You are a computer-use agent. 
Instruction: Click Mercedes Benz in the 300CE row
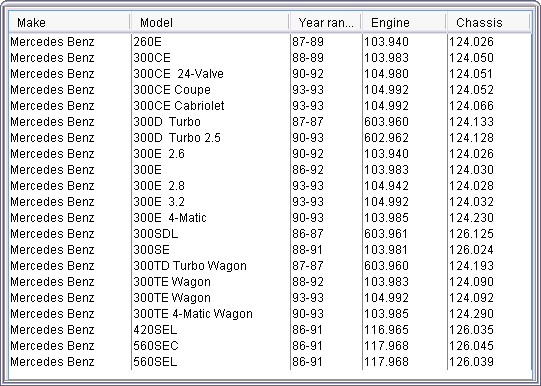point(52,58)
